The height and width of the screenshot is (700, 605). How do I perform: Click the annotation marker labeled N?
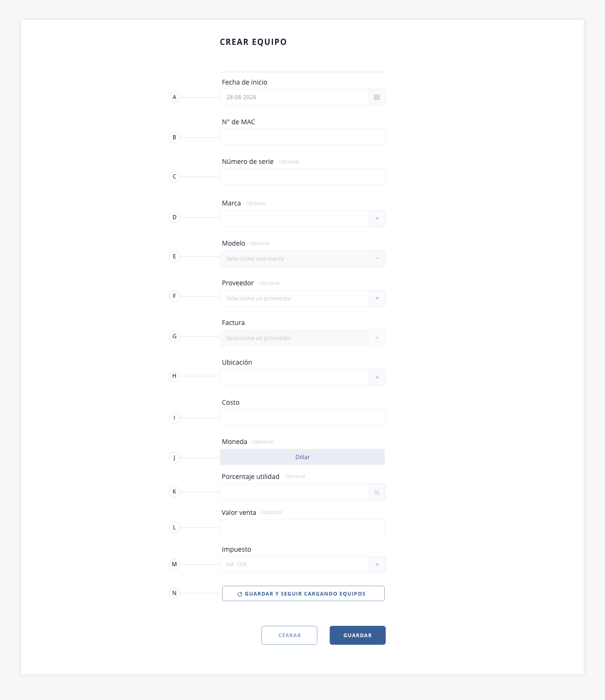[x=174, y=593]
